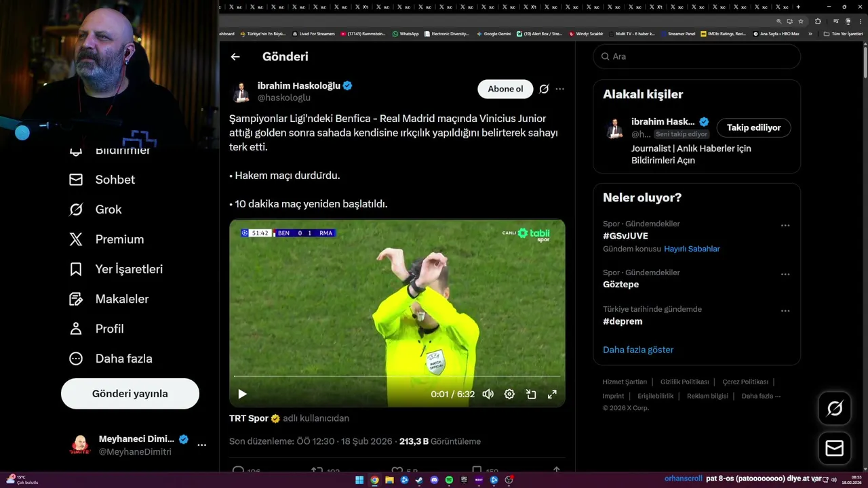Image resolution: width=868 pixels, height=488 pixels.
Task: Focus the Ara search field
Action: pyautogui.click(x=697, y=56)
